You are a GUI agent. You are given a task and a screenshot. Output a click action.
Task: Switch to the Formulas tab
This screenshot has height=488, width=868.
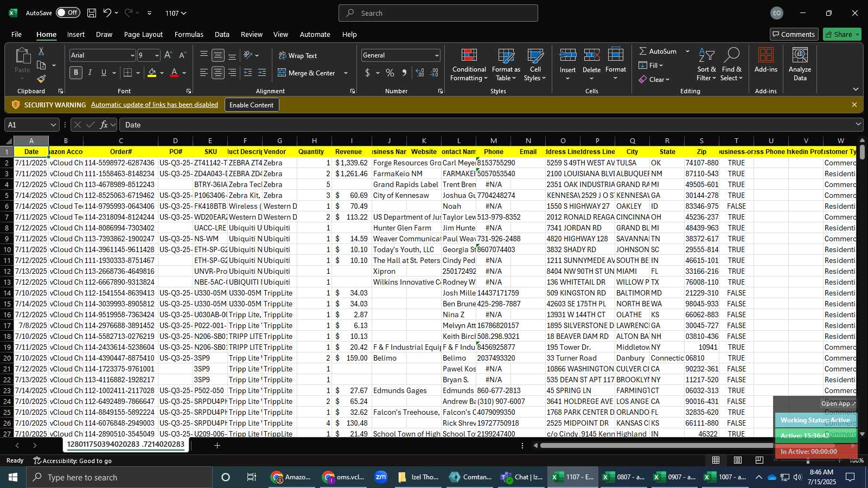tap(189, 34)
